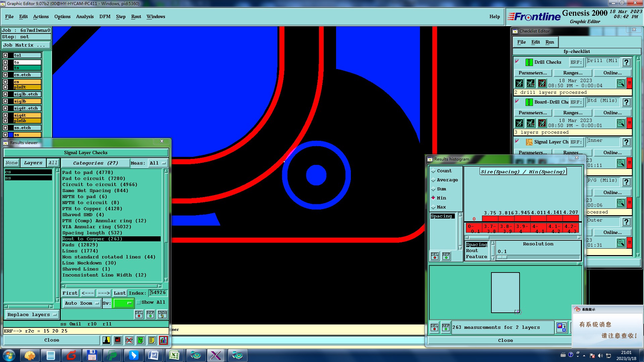Click the DEL icon in Results viewer
This screenshot has height=362, width=644.
[x=139, y=314]
